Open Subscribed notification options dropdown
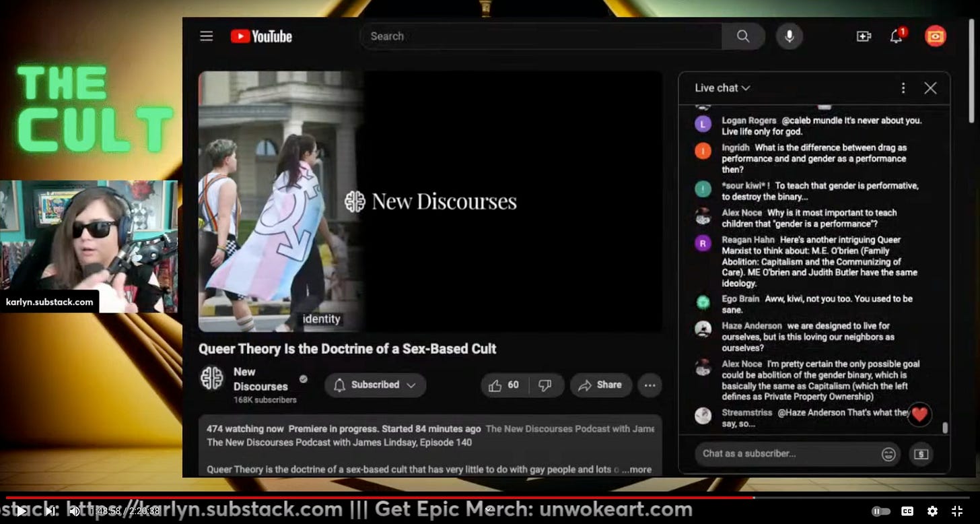Image resolution: width=980 pixels, height=524 pixels. pos(376,385)
